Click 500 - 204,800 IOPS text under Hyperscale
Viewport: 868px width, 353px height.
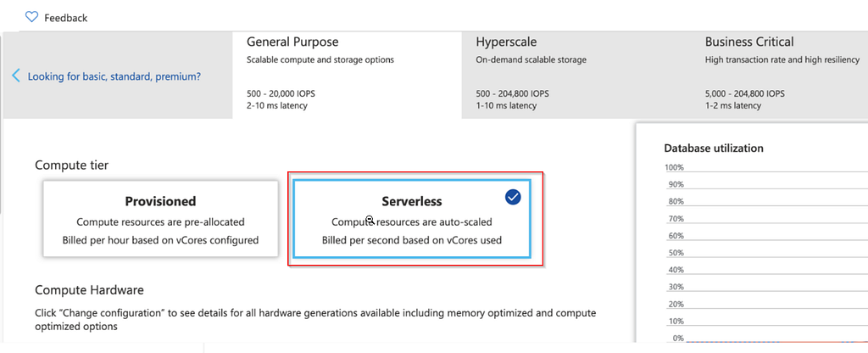[513, 93]
